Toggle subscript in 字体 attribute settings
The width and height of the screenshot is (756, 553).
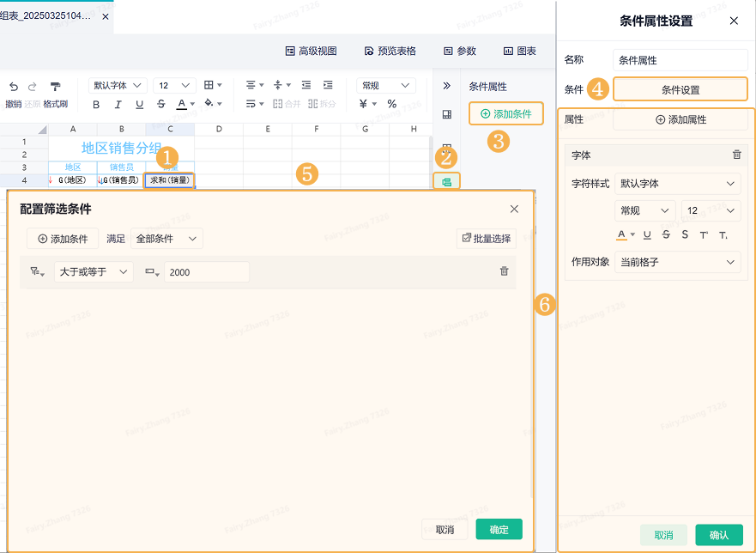[x=723, y=235]
